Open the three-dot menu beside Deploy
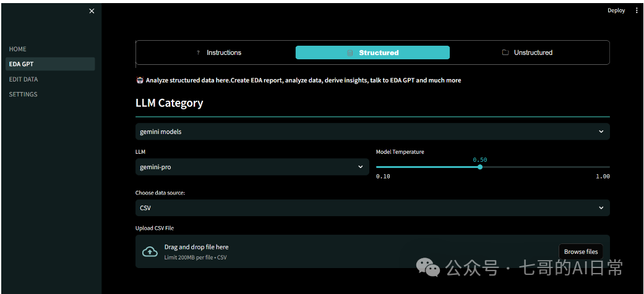Image resolution: width=644 pixels, height=294 pixels. point(635,10)
